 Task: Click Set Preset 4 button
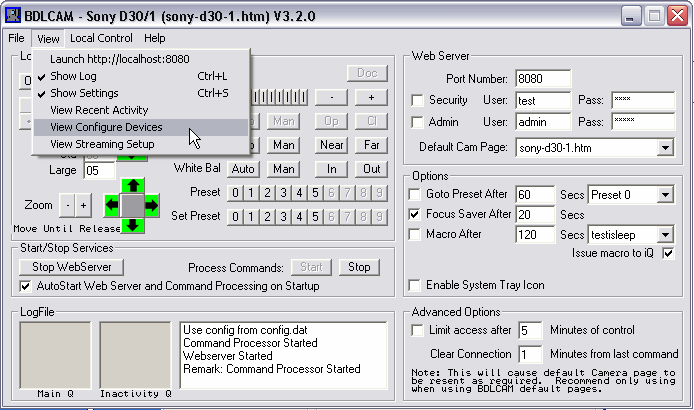pyautogui.click(x=299, y=217)
